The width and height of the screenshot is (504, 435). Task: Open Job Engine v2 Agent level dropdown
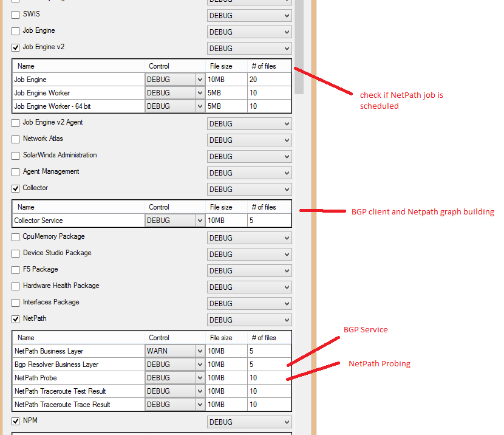point(250,124)
